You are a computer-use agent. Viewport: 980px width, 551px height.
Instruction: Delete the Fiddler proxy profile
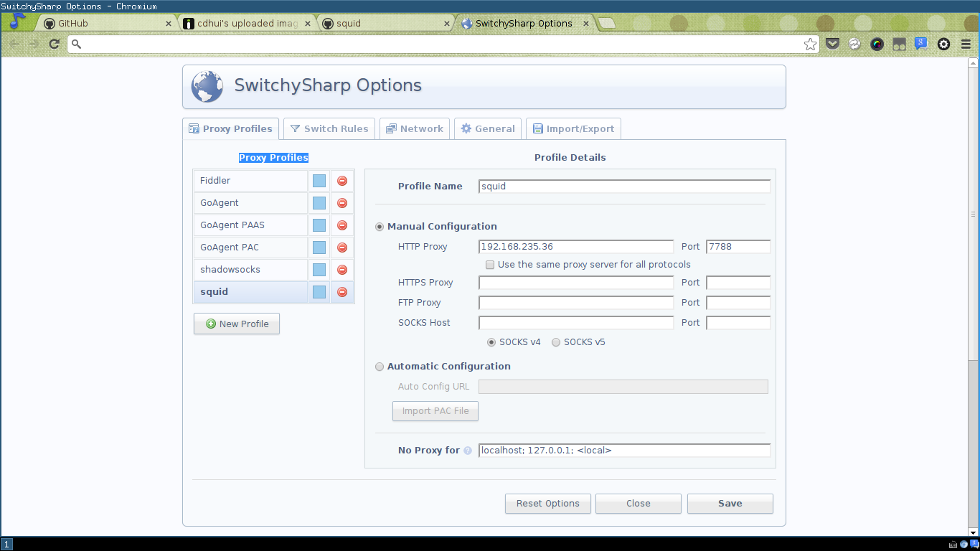(342, 181)
